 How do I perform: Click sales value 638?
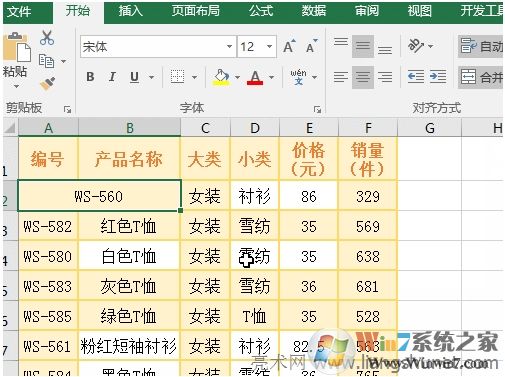click(368, 256)
